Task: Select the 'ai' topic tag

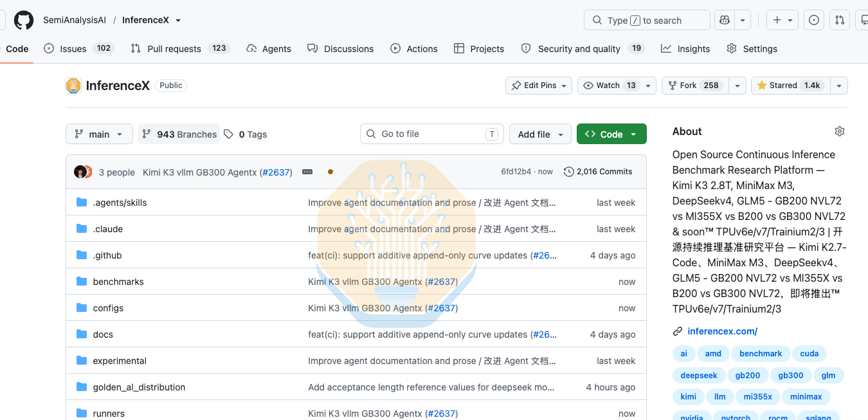Action: 683,354
